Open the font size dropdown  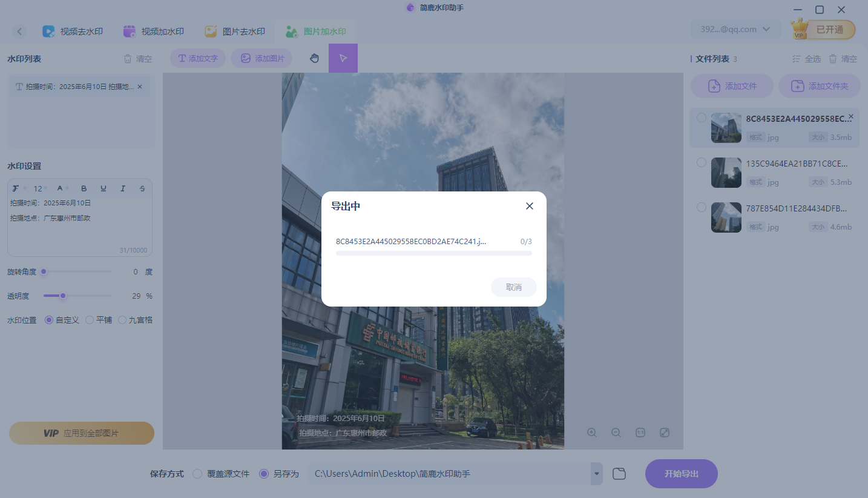coord(39,188)
